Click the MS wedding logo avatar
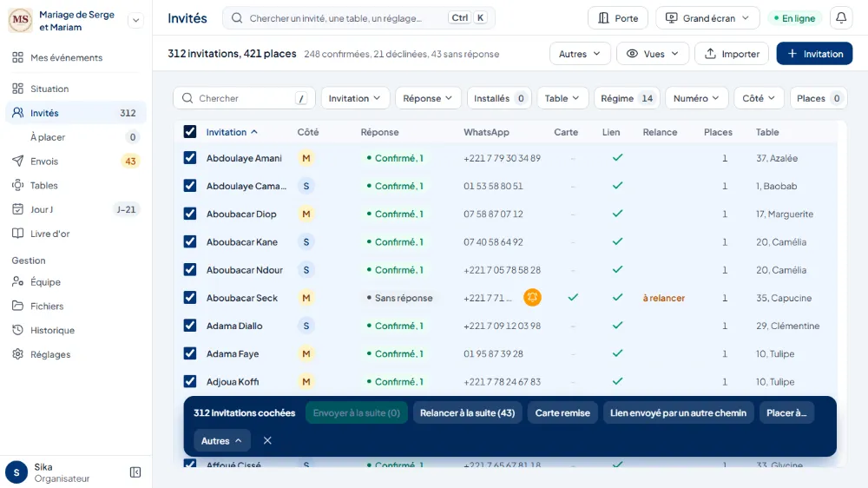 [21, 21]
